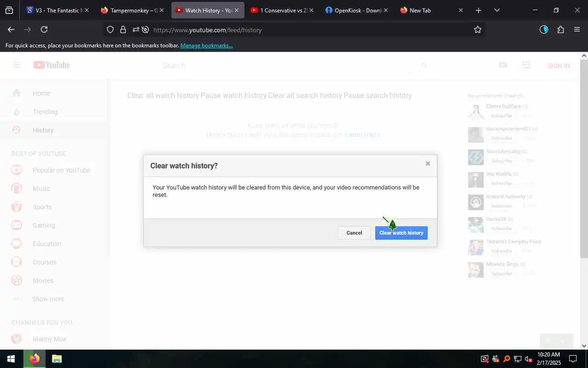The width and height of the screenshot is (588, 368).
Task: Open the create video camera icon
Action: point(503,65)
